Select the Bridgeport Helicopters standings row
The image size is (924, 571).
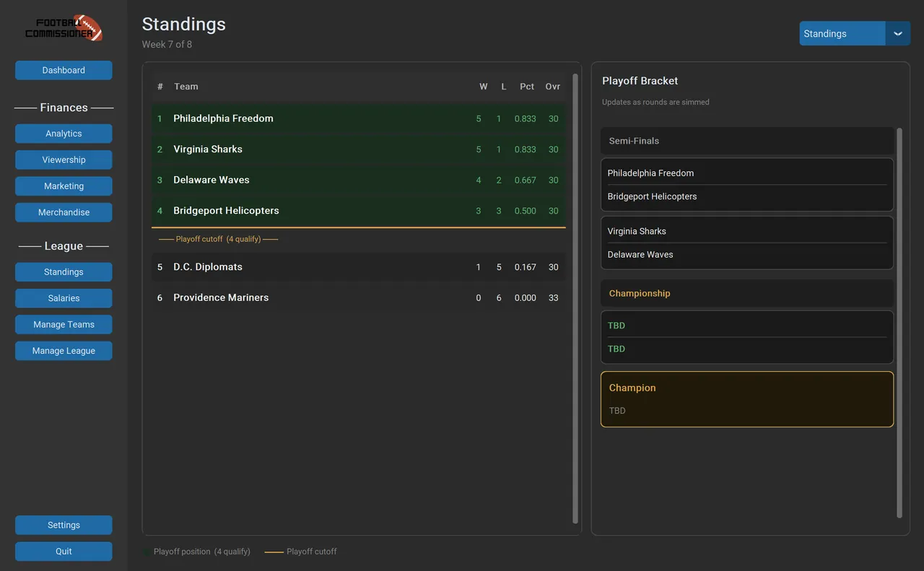click(358, 211)
